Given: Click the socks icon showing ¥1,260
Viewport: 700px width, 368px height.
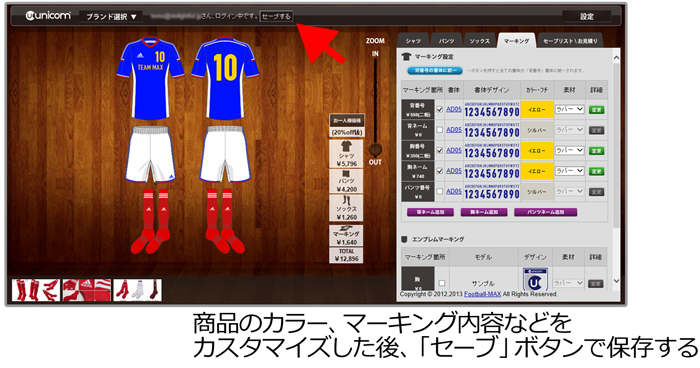Looking at the screenshot, I should point(346,201).
